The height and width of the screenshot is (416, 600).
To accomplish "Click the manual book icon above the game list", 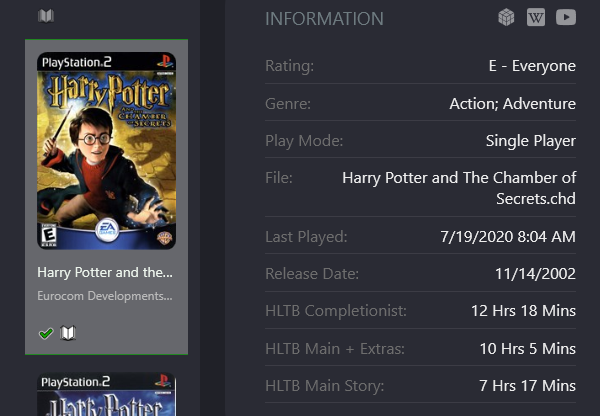I will tap(46, 16).
